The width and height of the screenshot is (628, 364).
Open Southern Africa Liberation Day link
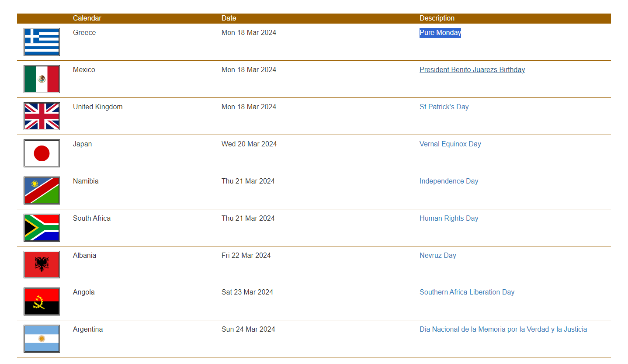coord(467,292)
